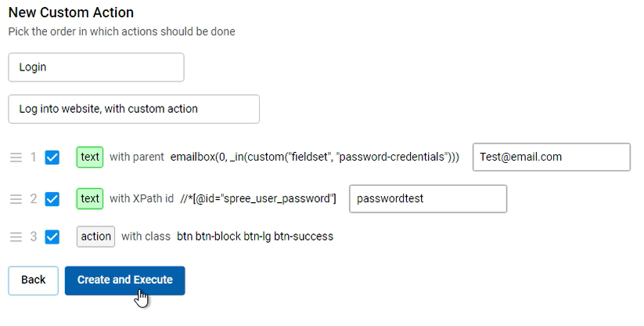Click the description field reading Log into website
This screenshot has height=326, width=644.
click(134, 109)
